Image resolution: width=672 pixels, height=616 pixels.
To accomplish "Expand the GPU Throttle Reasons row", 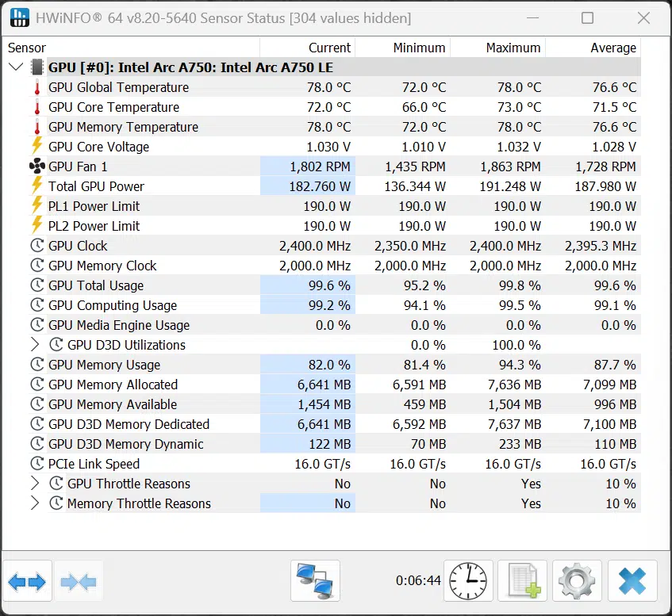I will pos(35,483).
